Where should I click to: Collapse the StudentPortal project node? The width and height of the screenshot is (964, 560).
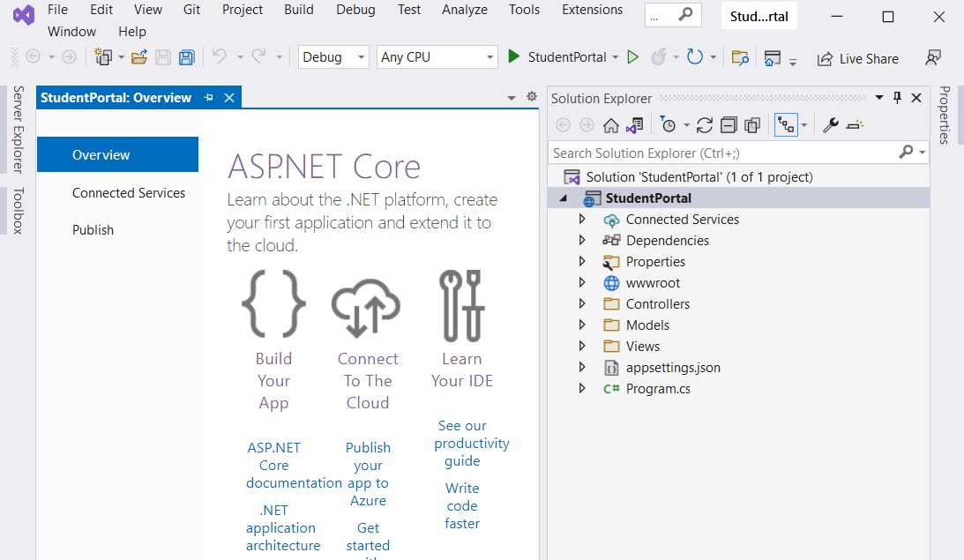pos(564,198)
